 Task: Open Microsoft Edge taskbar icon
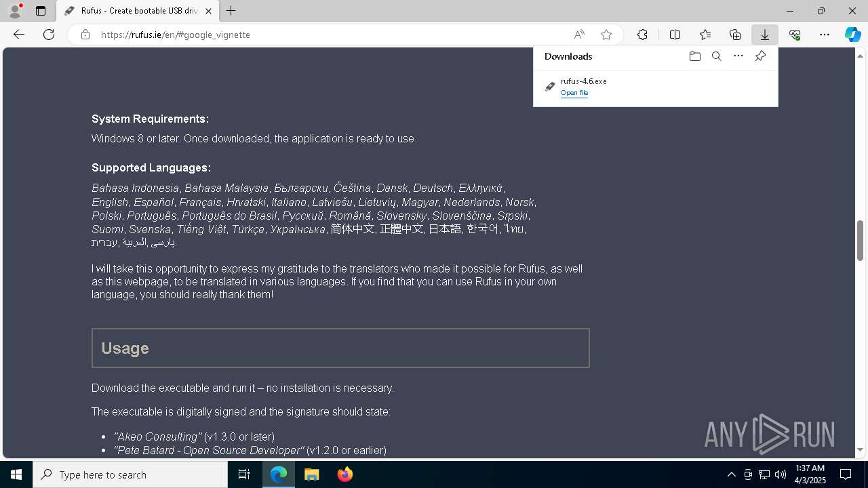(279, 474)
